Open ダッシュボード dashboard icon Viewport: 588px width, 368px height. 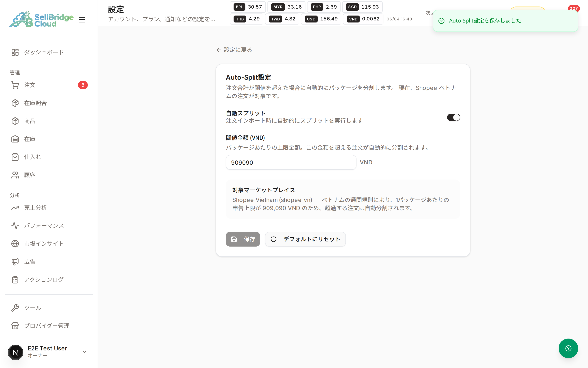(x=15, y=52)
